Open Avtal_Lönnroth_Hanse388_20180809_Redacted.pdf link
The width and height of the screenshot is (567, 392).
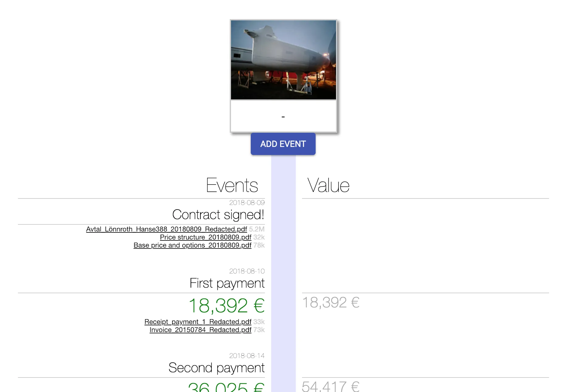[x=166, y=229]
